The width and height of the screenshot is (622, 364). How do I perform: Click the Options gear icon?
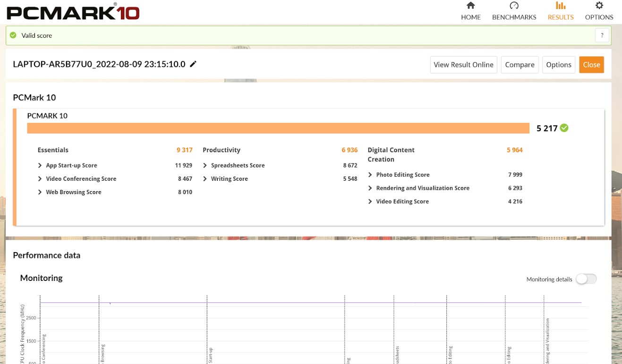(x=599, y=6)
